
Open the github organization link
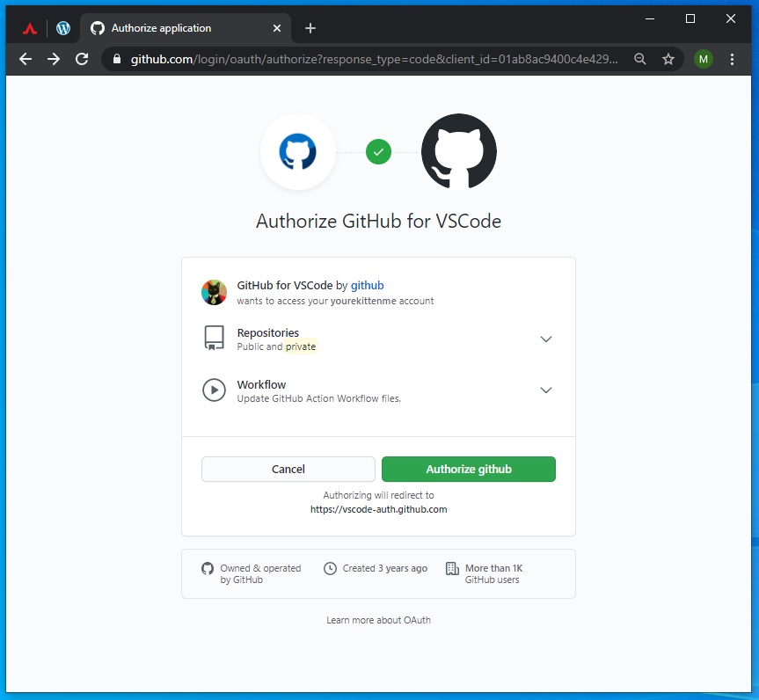pyautogui.click(x=367, y=285)
